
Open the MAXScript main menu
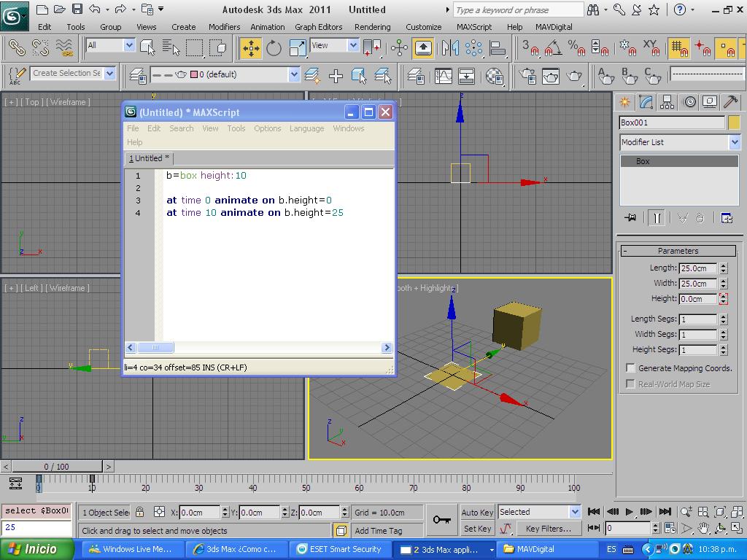[x=474, y=27]
